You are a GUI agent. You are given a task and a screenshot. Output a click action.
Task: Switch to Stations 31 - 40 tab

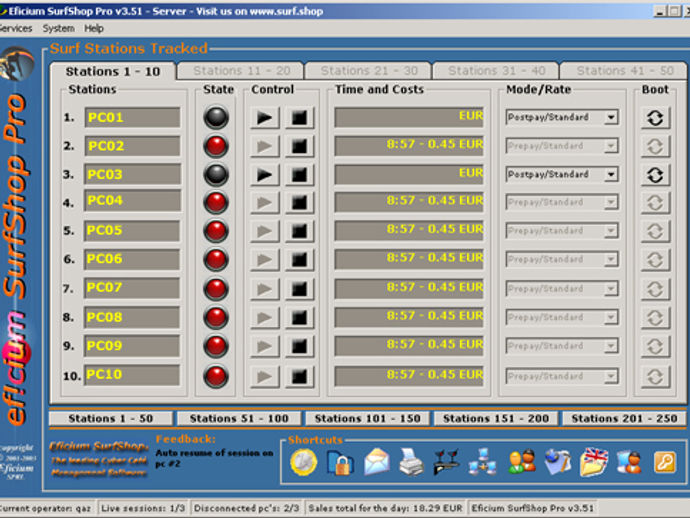pos(496,71)
